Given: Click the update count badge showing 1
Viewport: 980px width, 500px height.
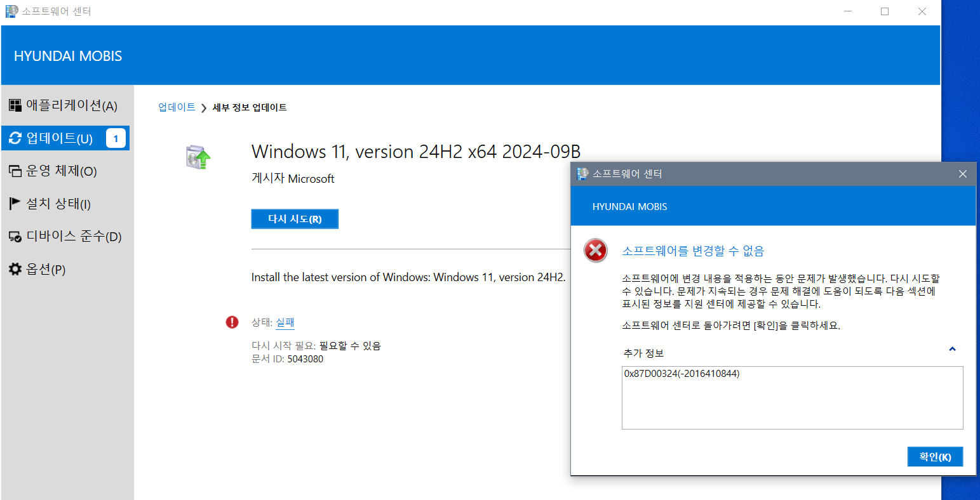Looking at the screenshot, I should (116, 138).
